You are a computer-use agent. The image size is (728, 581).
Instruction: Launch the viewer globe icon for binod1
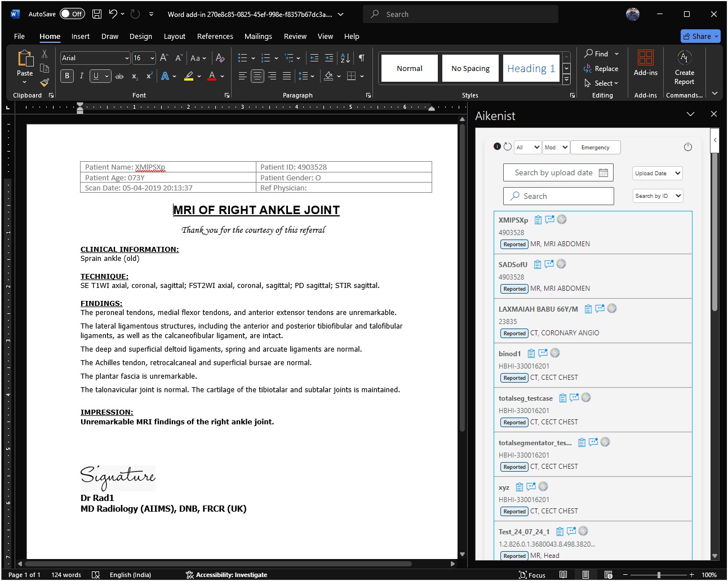click(x=555, y=353)
